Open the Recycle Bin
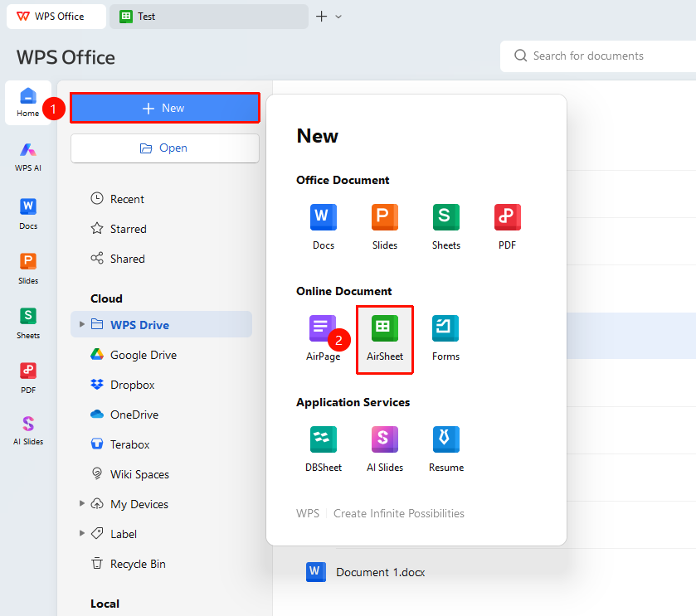Viewport: 696px width, 616px height. coord(128,564)
